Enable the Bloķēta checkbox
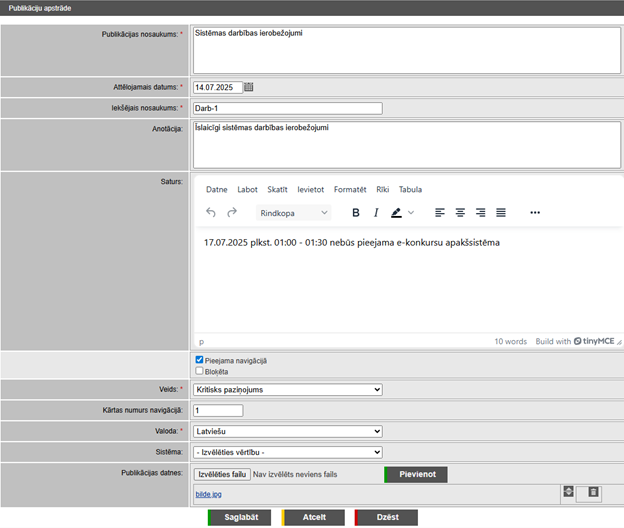This screenshot has height=528, width=624. (x=200, y=371)
